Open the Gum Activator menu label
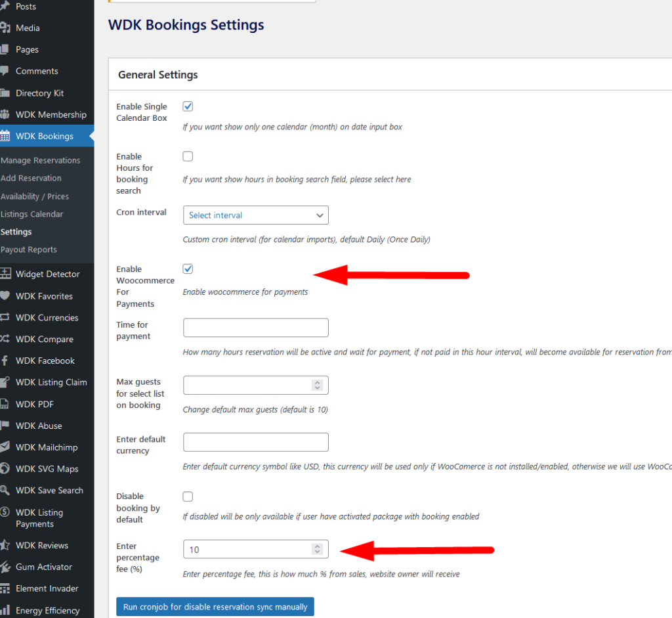The image size is (672, 618). (44, 567)
